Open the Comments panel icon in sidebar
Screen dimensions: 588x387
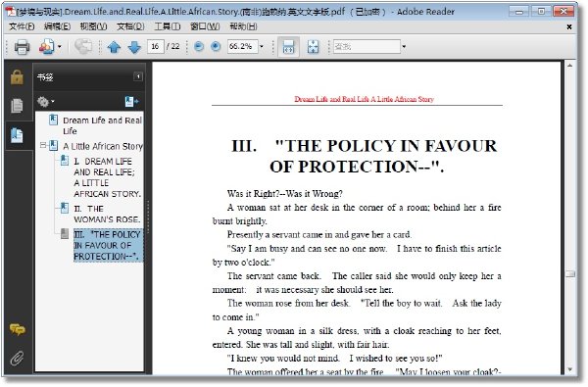pyautogui.click(x=18, y=329)
